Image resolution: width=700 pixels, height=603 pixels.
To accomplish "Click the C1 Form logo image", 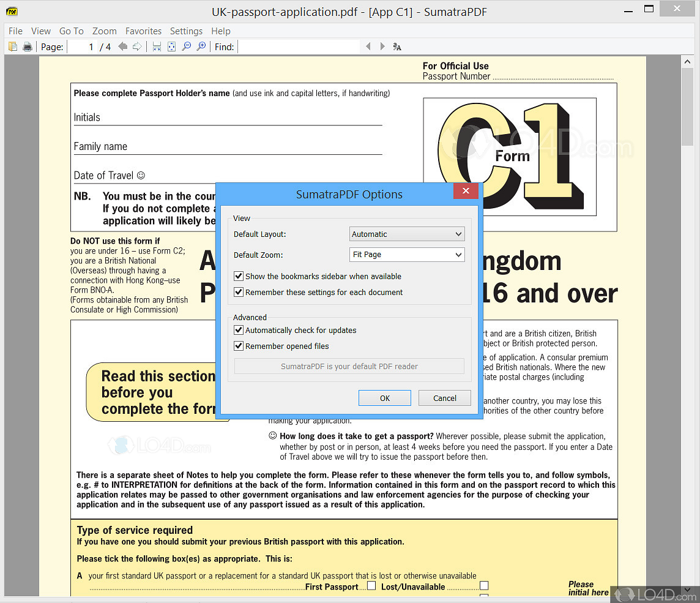I will pos(509,157).
